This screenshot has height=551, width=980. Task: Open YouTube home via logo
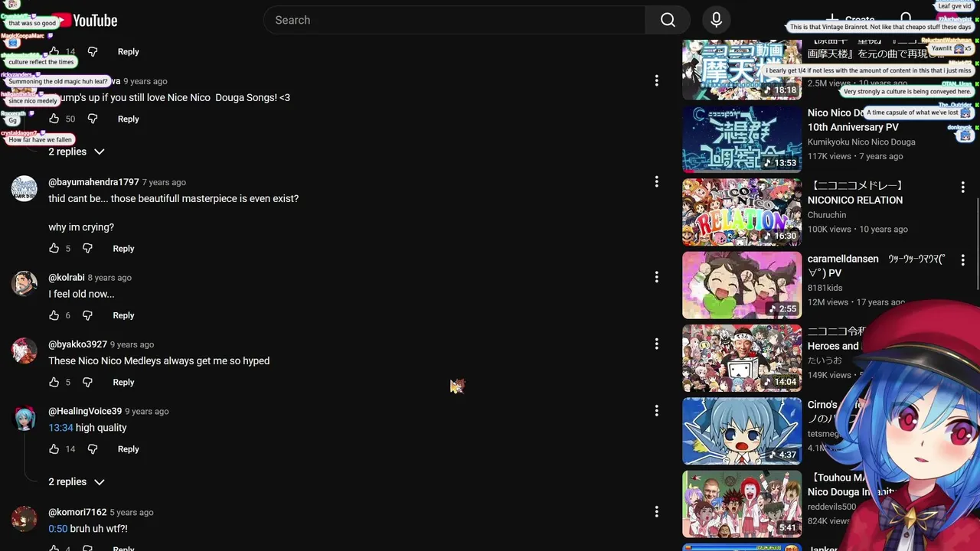84,21
